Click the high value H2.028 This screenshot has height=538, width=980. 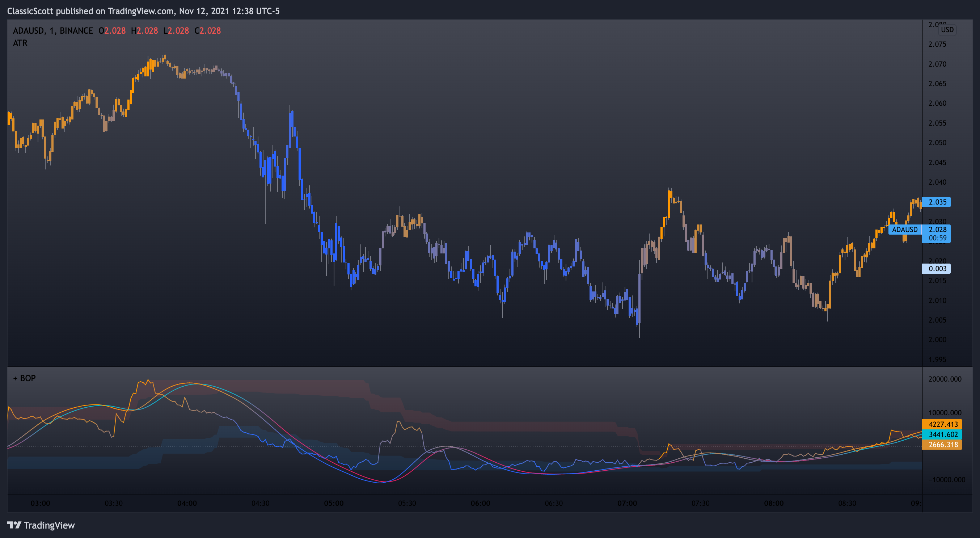tap(144, 30)
